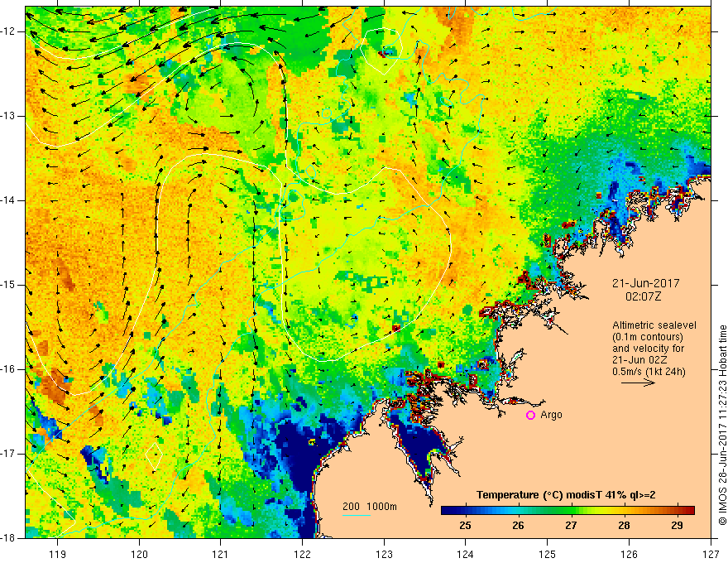
Task: Click the '200 1000m' bathymetry legend label
Action: click(370, 507)
